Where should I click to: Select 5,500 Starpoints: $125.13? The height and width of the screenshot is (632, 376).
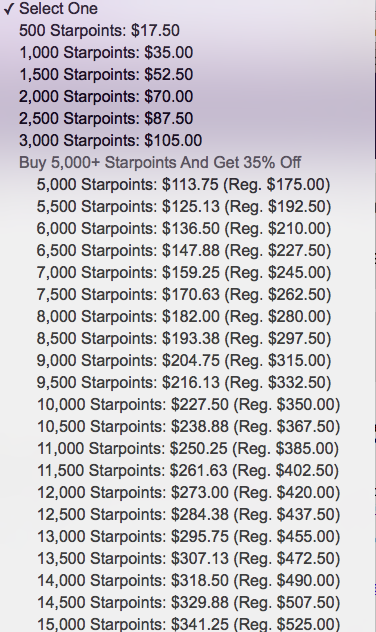[x=187, y=206]
